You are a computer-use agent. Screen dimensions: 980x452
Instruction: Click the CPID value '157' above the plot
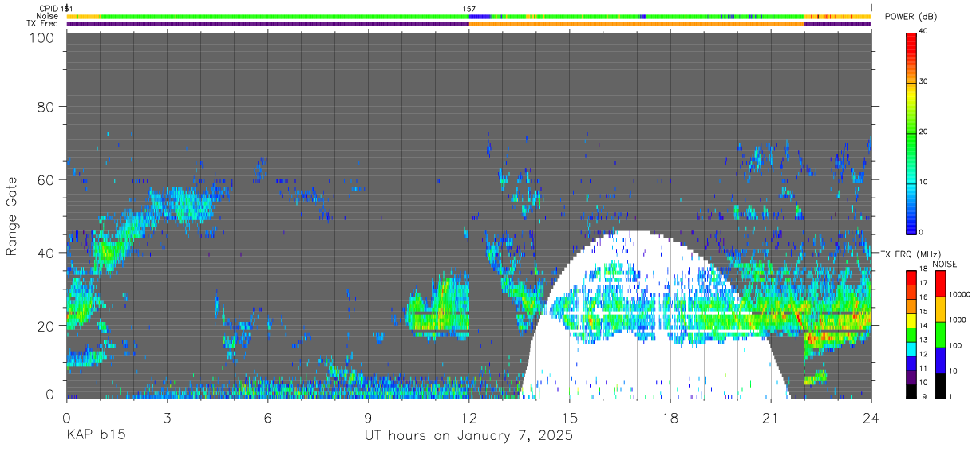click(x=469, y=9)
